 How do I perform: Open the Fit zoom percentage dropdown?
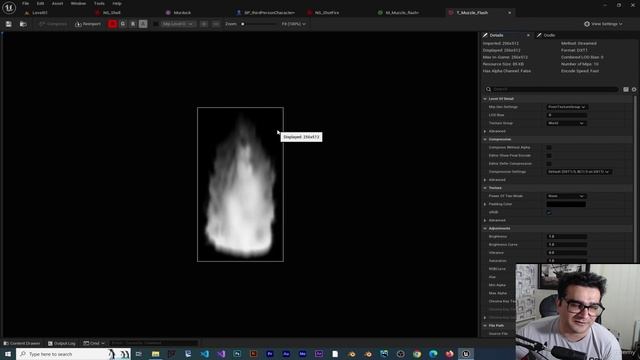click(x=293, y=24)
